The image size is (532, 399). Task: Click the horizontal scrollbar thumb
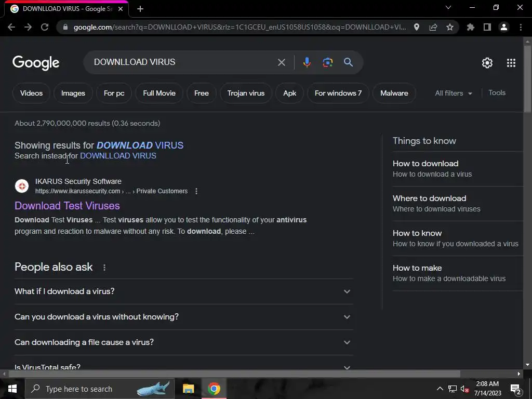pyautogui.click(x=234, y=374)
